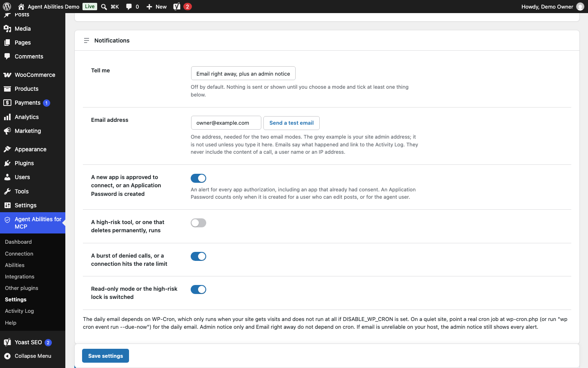
Task: Open the Howdy, Demo Owner account menu
Action: 552,7
